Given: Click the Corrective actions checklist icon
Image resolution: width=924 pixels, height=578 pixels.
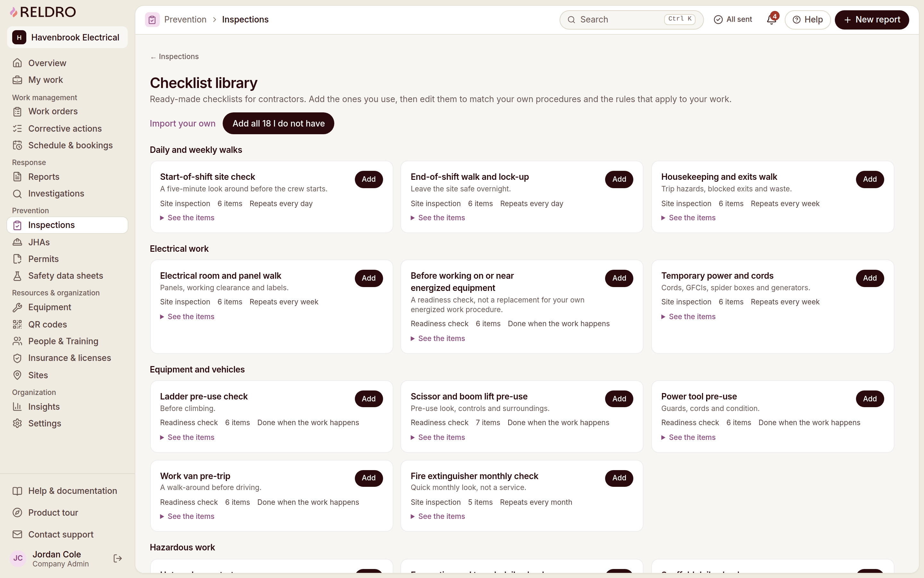Looking at the screenshot, I should (17, 128).
